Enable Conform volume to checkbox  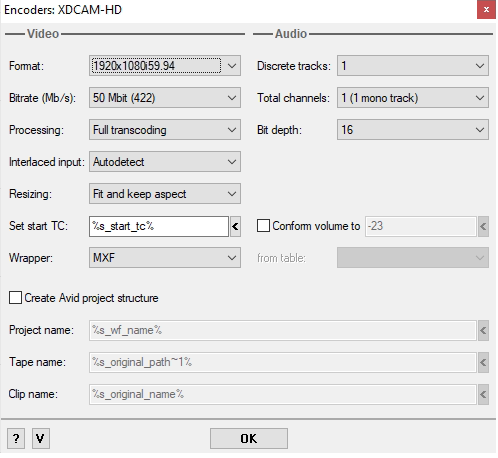[263, 226]
